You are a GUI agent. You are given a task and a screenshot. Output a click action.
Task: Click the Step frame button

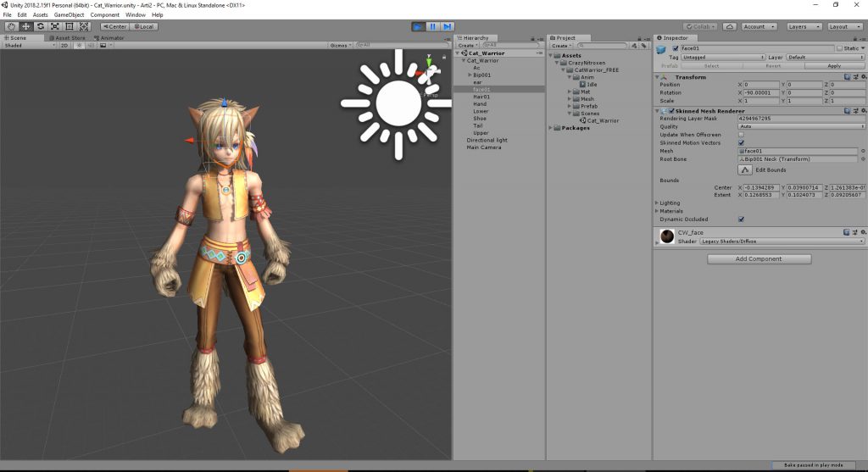click(x=448, y=26)
